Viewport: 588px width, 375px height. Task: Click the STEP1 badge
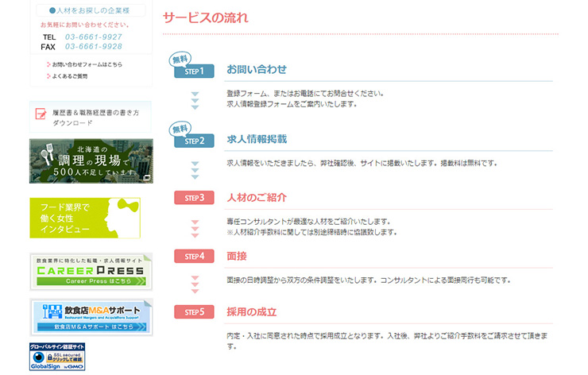pos(194,72)
